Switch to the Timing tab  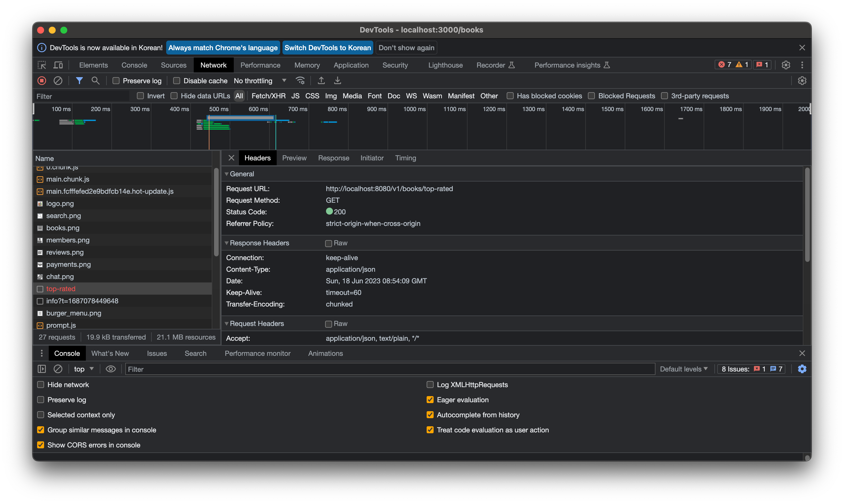[405, 158]
